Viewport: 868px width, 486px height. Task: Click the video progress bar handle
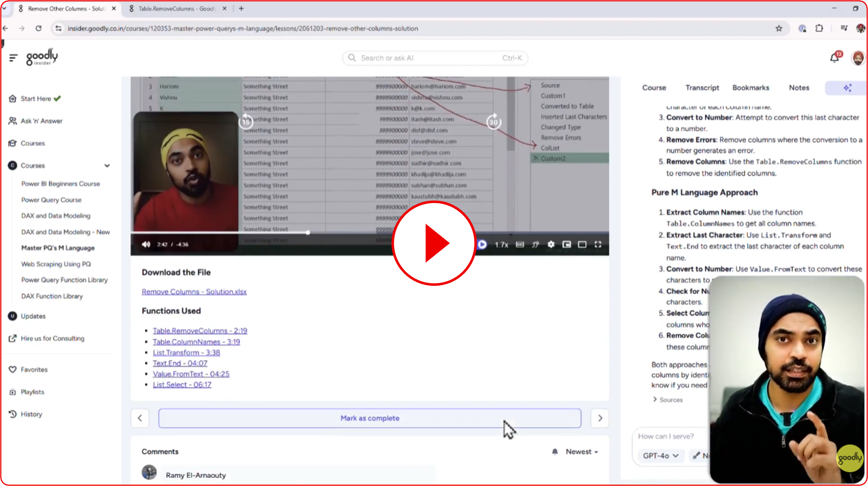click(x=307, y=233)
